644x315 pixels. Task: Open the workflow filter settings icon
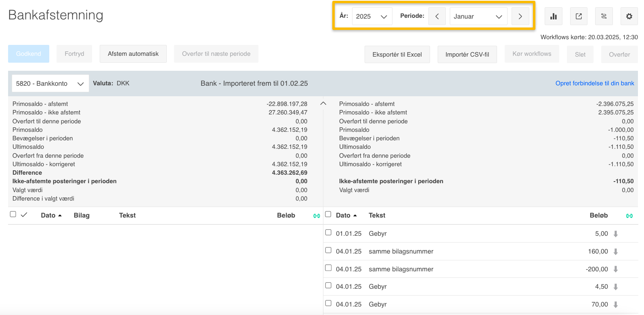[x=604, y=17]
